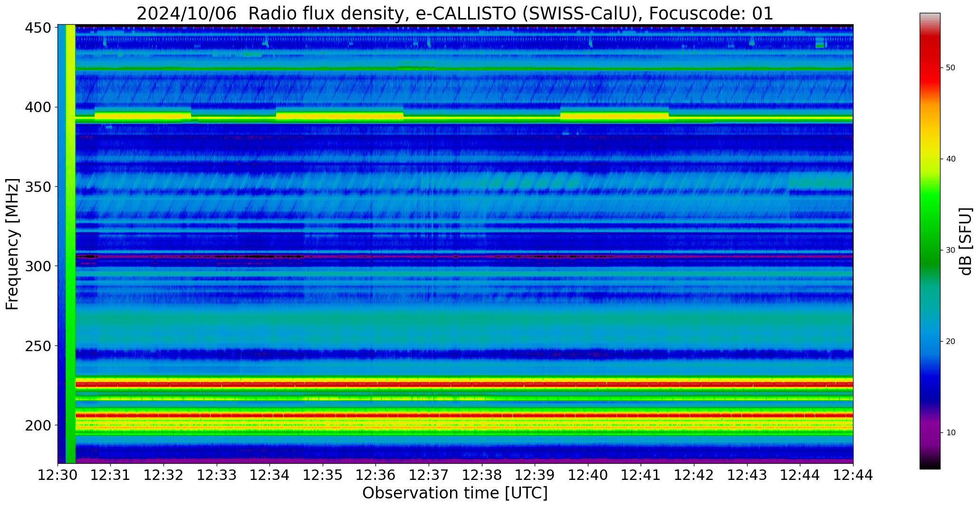Click the plot title mentioning e-CALLISTO (SWISS-CalU)

coord(455,13)
